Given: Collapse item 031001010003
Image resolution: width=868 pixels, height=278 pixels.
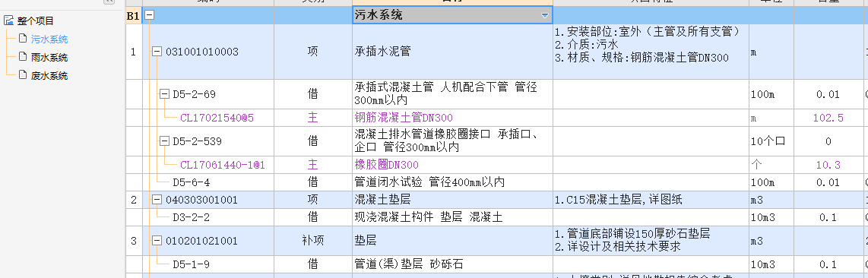Looking at the screenshot, I should pyautogui.click(x=157, y=52).
